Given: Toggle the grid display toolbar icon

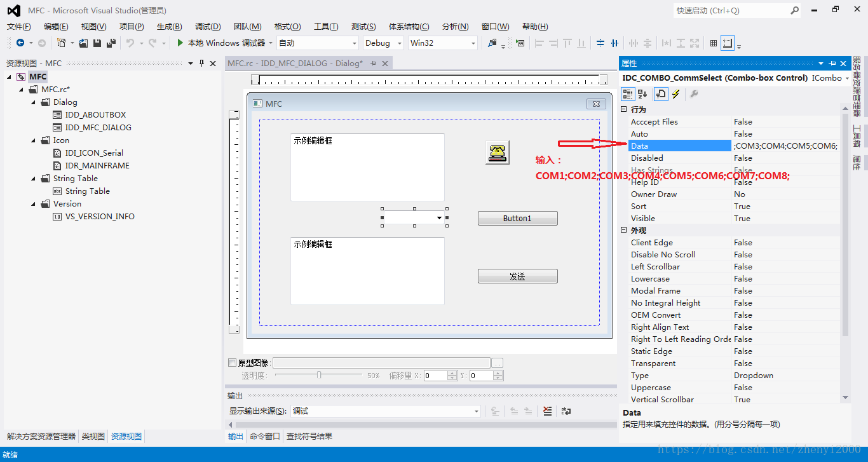Looking at the screenshot, I should (714, 43).
